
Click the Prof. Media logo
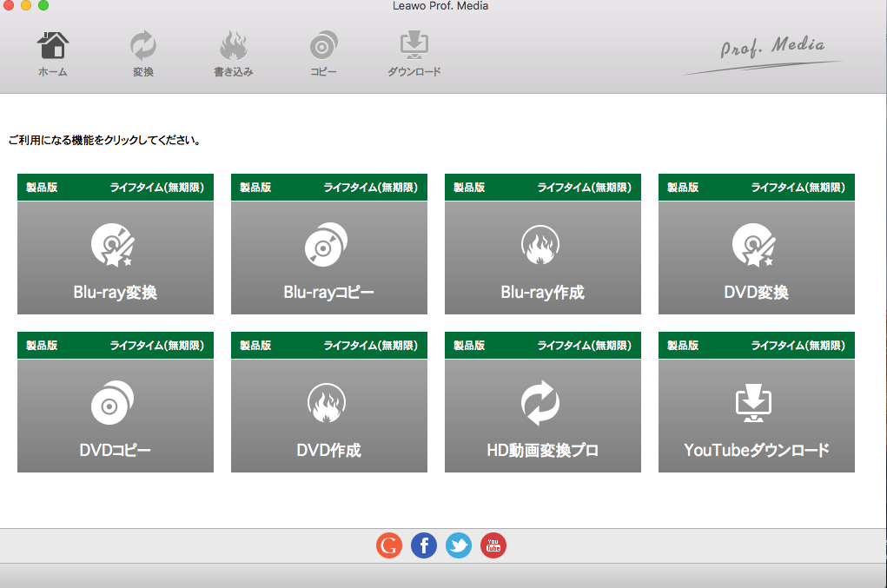click(x=771, y=51)
